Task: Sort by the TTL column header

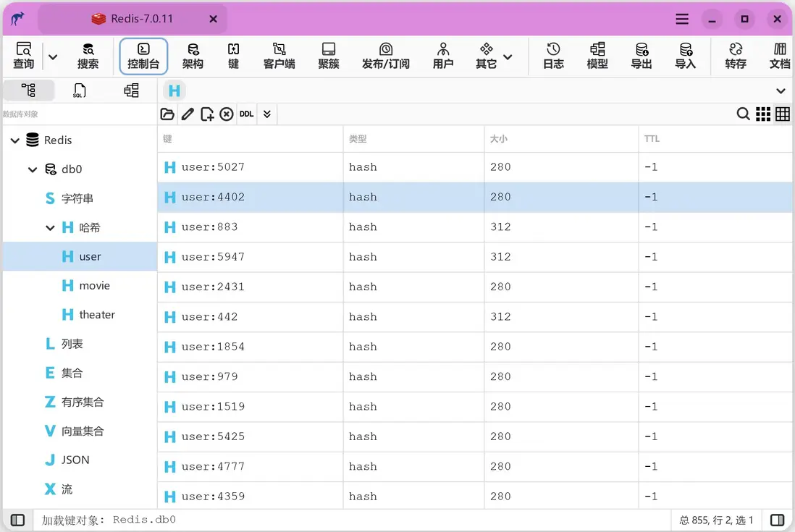Action: click(x=715, y=139)
